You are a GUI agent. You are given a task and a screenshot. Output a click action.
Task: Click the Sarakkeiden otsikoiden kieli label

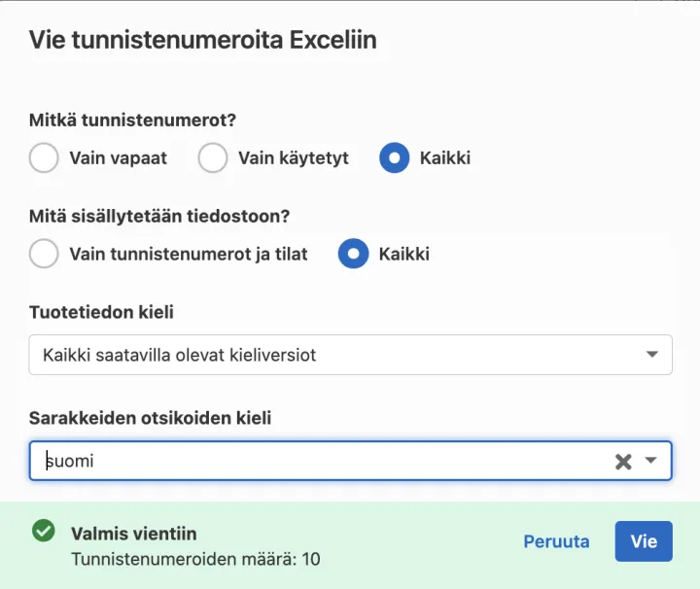(x=151, y=418)
